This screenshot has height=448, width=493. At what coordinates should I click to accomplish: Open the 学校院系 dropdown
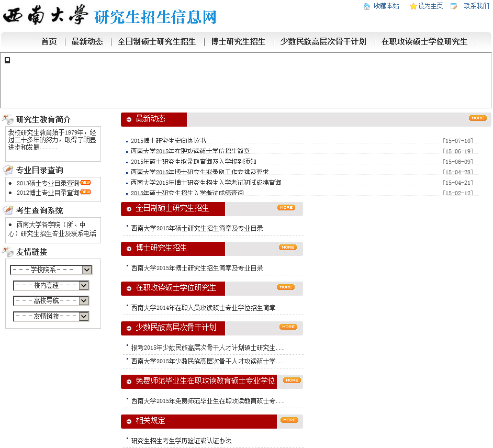pos(51,270)
